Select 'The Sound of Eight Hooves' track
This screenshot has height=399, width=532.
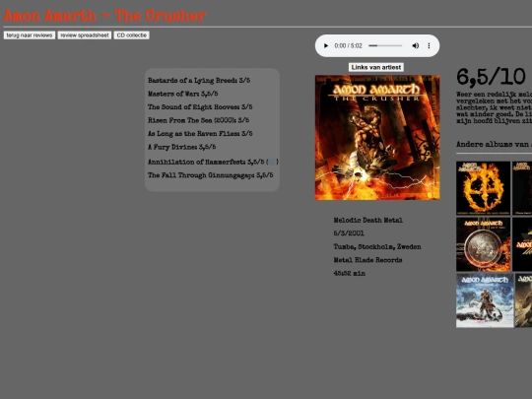point(200,106)
